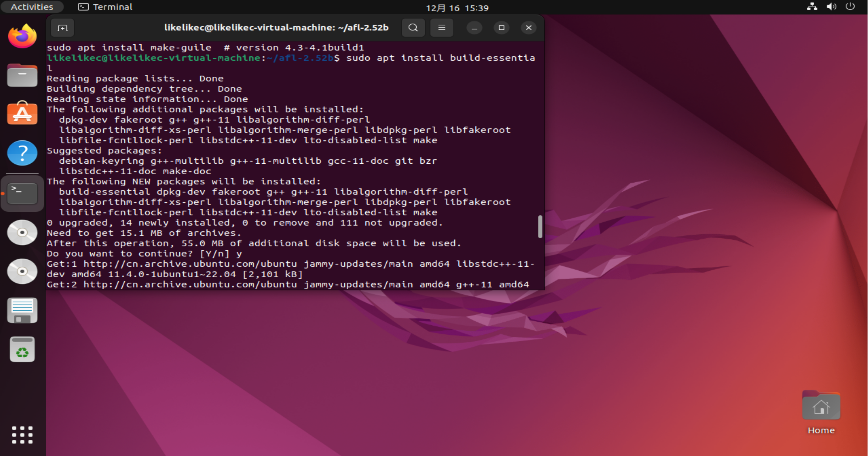Click the 'Do you want to continue? [Y/n] y' line
The height and width of the screenshot is (456, 868).
point(144,253)
